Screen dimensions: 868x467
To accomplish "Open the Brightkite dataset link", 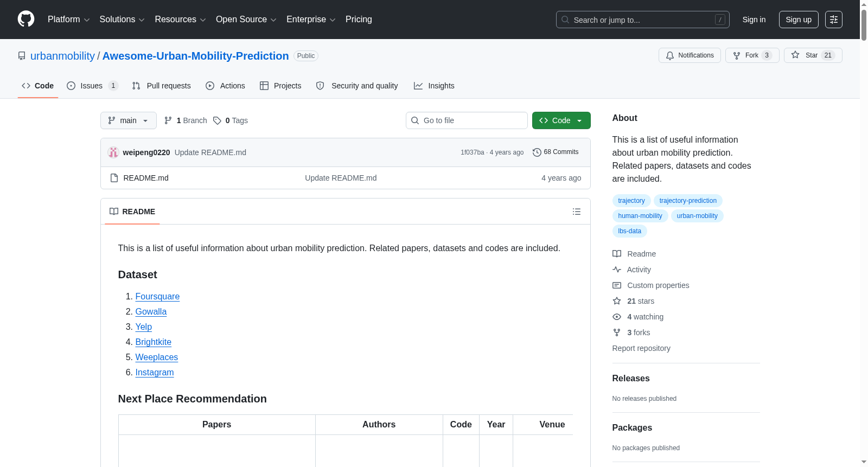I will 154,342.
